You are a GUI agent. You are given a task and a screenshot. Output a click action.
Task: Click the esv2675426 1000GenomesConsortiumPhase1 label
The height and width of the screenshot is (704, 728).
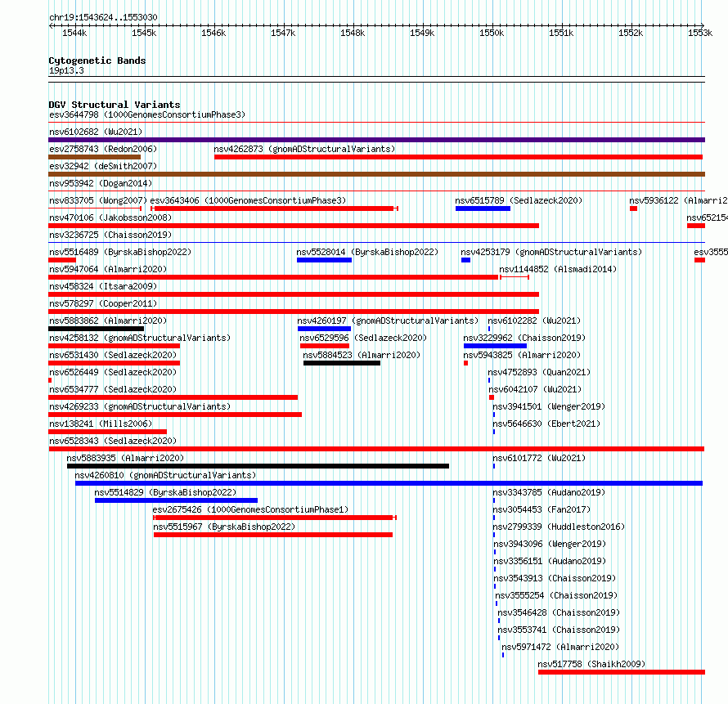[250, 509]
